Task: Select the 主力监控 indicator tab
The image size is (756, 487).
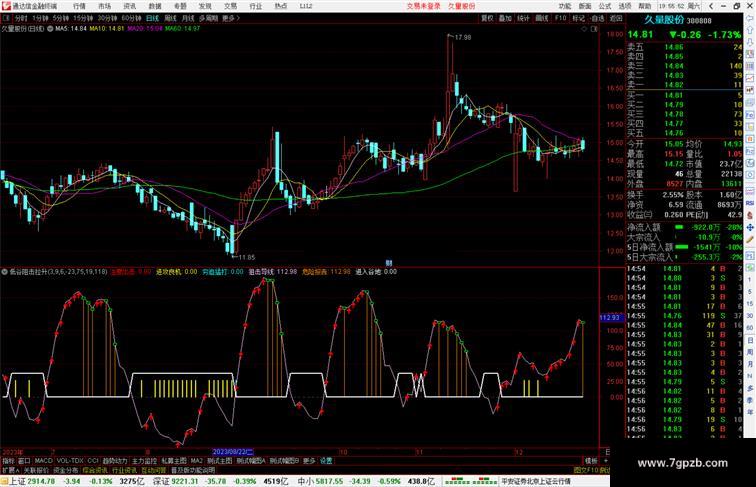Action: click(x=144, y=461)
